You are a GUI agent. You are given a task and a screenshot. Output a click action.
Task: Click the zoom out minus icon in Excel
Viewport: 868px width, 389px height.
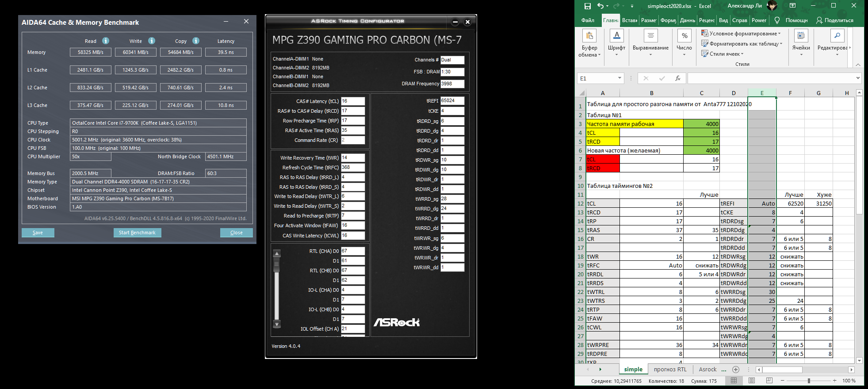point(782,381)
